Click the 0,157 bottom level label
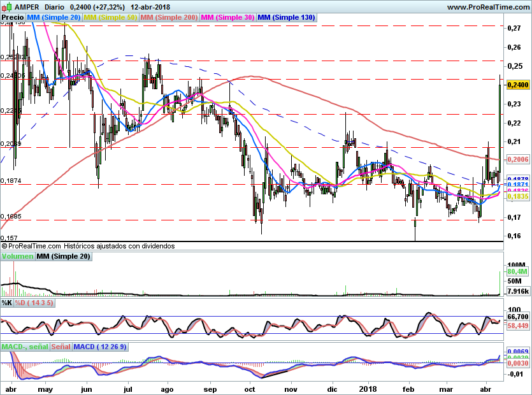Viewport: 532px width, 395px height. pos(9,238)
